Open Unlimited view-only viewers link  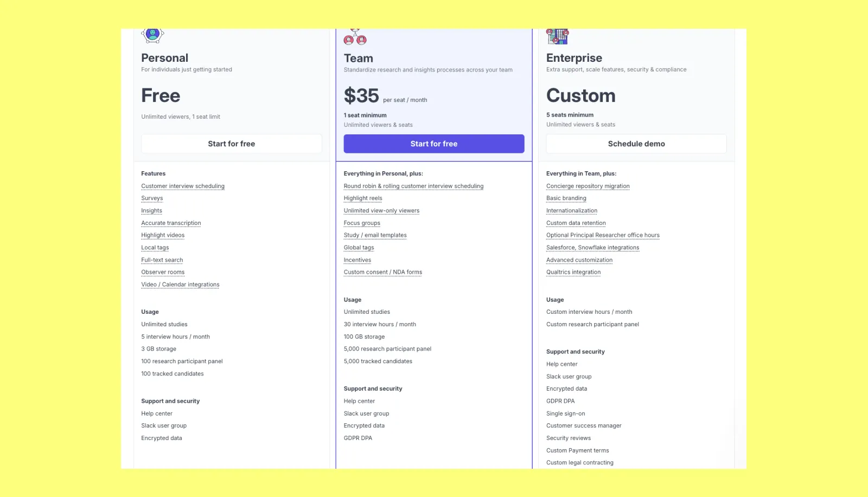click(381, 211)
